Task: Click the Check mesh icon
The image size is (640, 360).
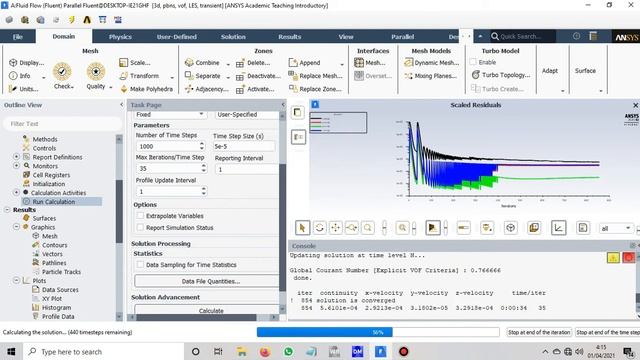Action: point(62,71)
